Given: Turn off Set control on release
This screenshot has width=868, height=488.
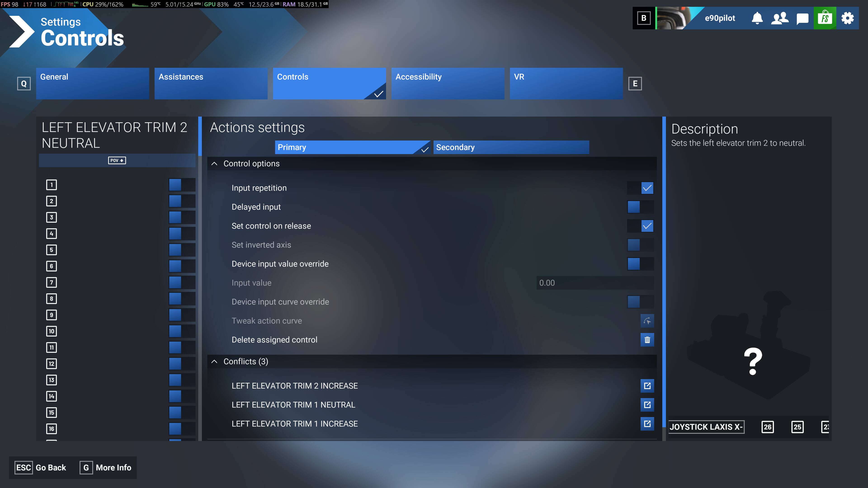Looking at the screenshot, I should click(x=640, y=226).
